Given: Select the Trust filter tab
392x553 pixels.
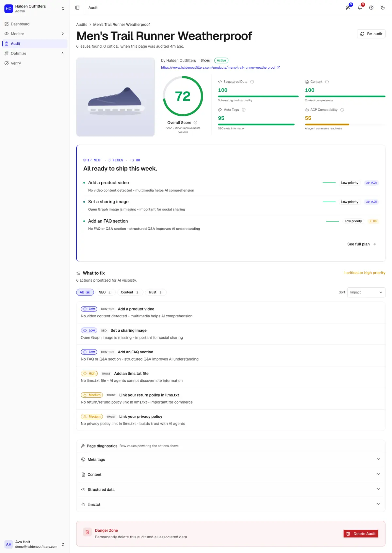Looking at the screenshot, I should (155, 292).
